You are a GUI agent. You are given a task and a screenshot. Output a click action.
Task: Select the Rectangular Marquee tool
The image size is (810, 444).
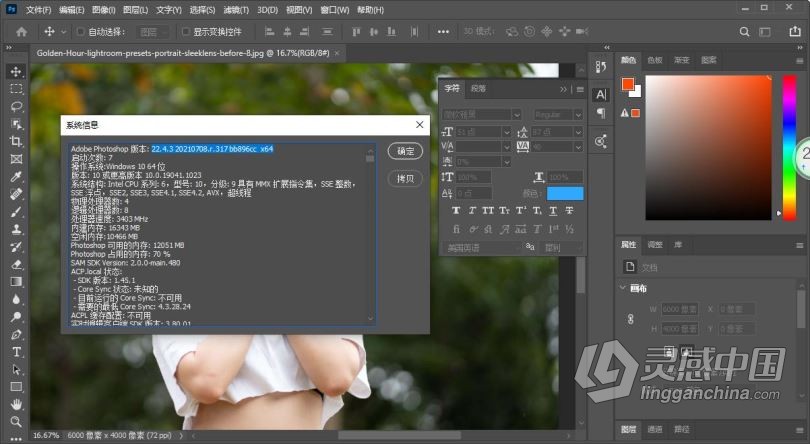point(16,89)
